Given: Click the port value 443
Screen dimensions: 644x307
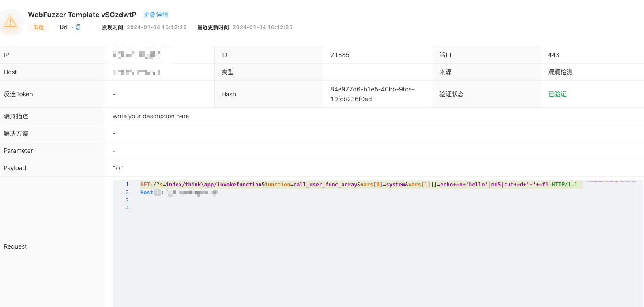Looking at the screenshot, I should 554,55.
